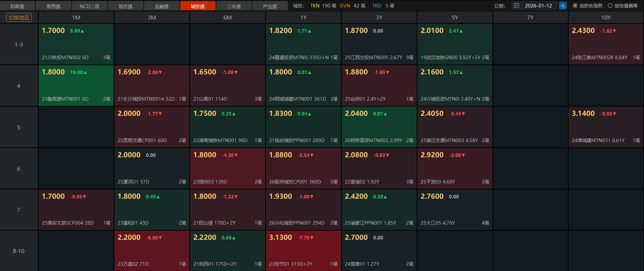Open the NCD二级 tab
Screen dimensions: 644x271
tap(90, 6)
